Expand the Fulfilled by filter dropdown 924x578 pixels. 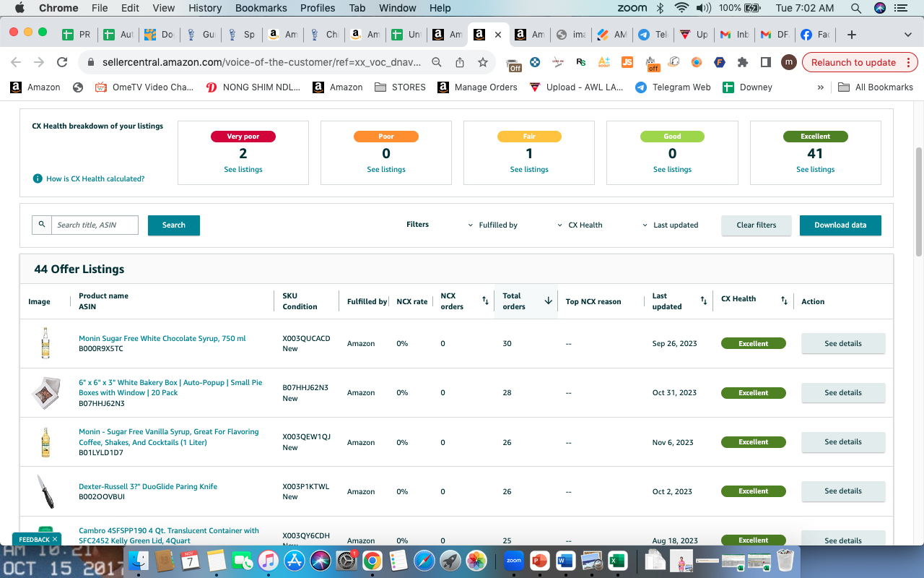point(493,225)
